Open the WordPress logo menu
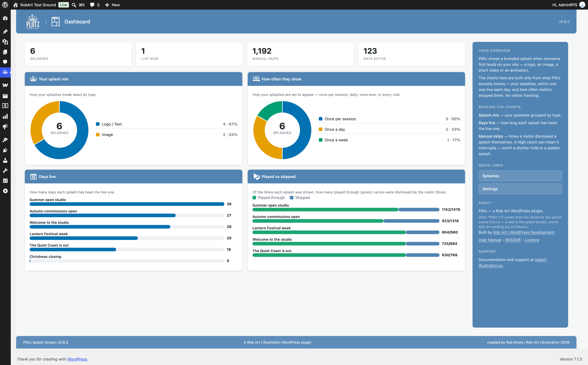The image size is (588, 365). click(5, 5)
